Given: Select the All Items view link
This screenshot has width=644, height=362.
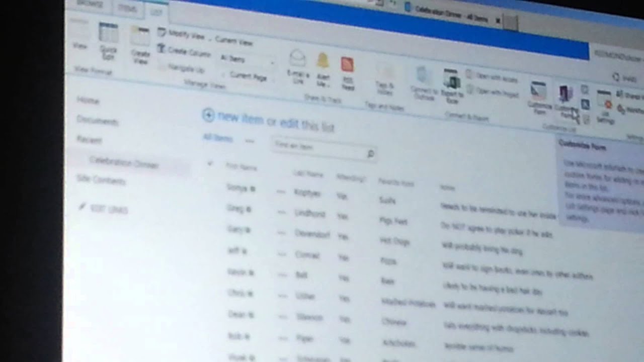Looking at the screenshot, I should (x=218, y=138).
